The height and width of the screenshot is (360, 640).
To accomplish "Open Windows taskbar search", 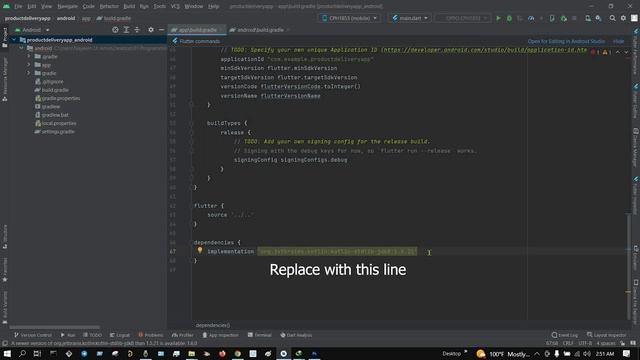I will (22, 353).
